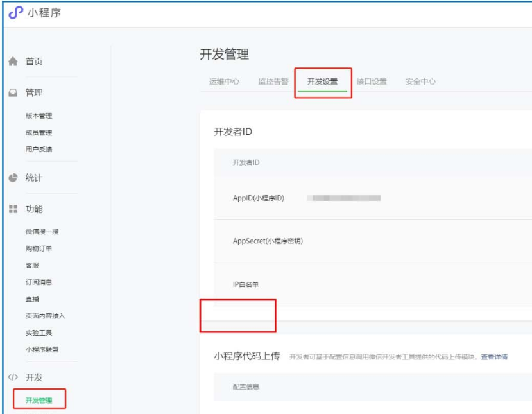Screen dimensions: 532x414
Task: Open 用户反馈 from the sidebar
Action: 39,150
